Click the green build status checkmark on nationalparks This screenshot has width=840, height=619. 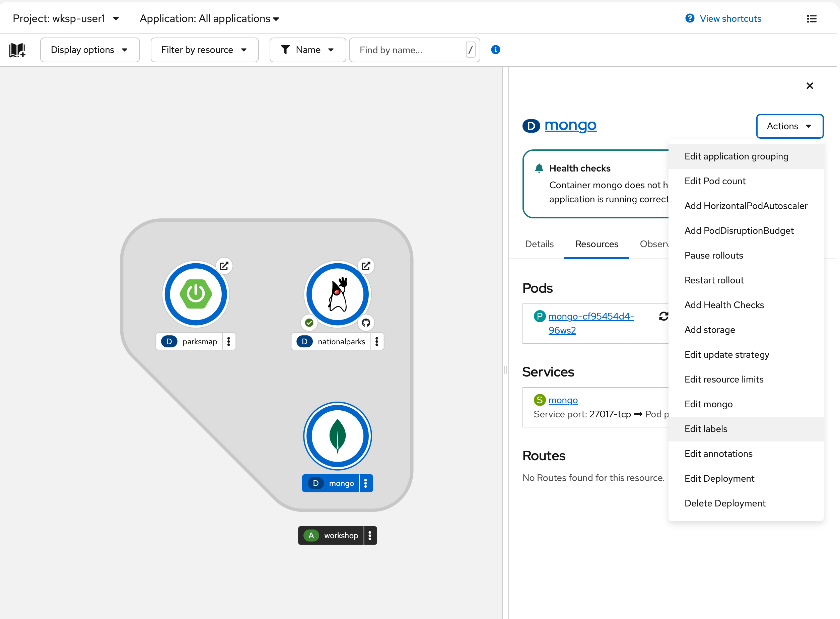(309, 323)
